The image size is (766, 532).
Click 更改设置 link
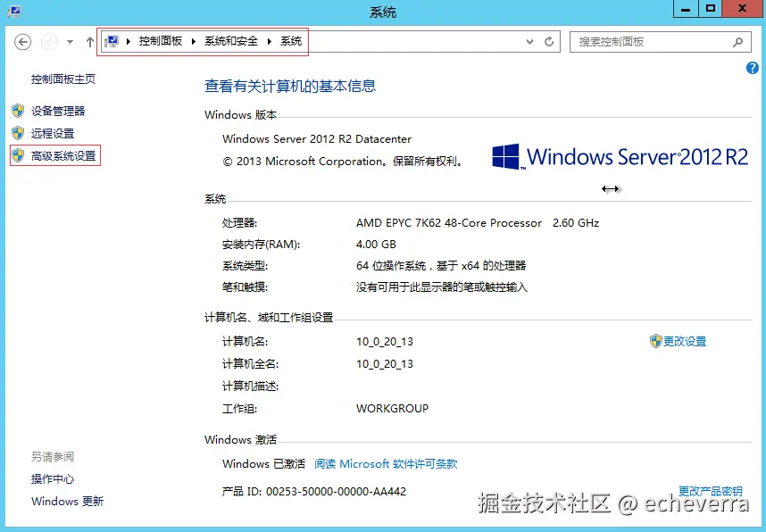point(685,342)
